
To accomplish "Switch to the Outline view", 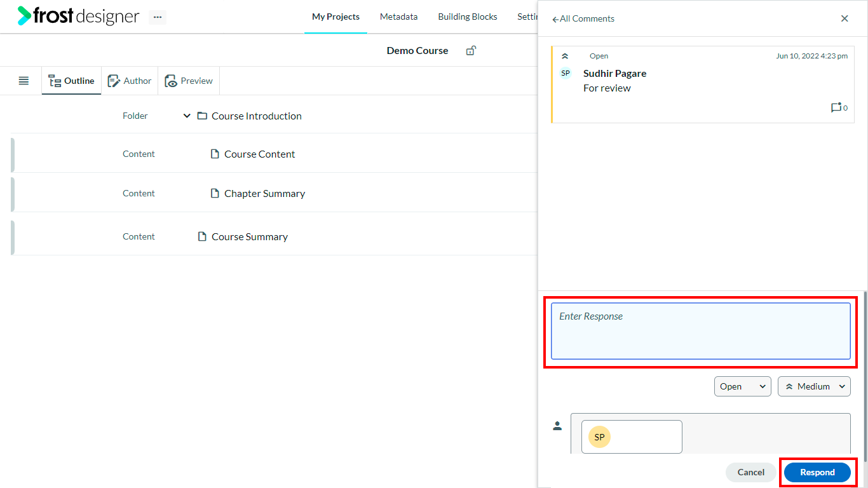I will (x=71, y=81).
